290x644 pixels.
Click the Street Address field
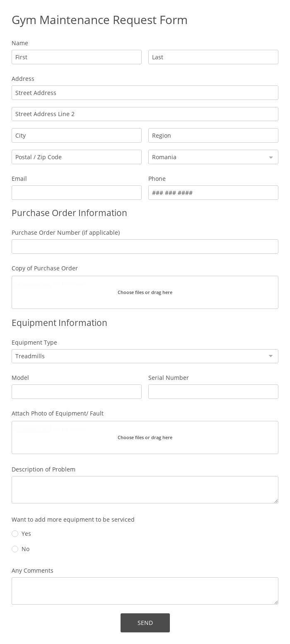[145, 92]
